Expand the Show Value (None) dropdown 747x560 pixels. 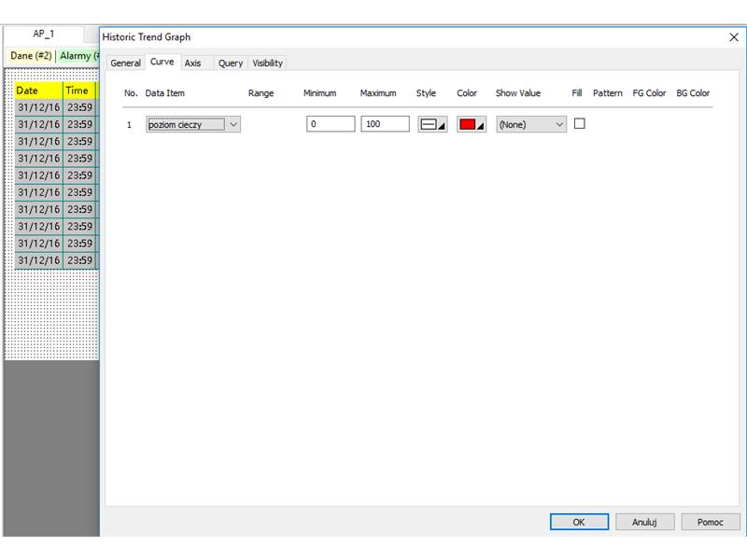point(531,124)
